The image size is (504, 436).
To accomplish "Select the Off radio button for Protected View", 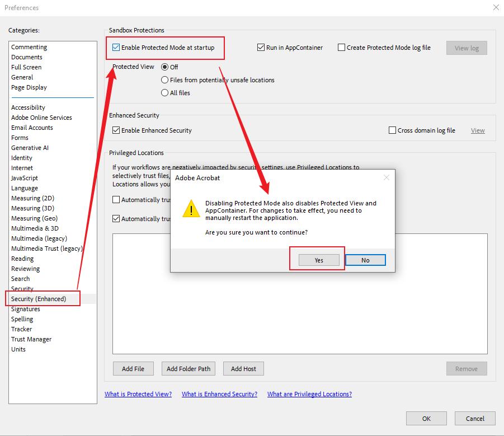I will 164,67.
